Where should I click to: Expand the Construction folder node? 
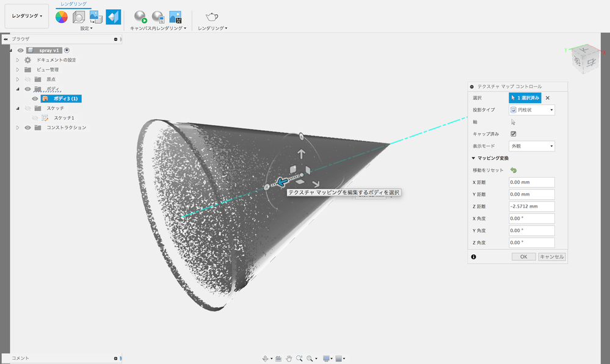pyautogui.click(x=18, y=127)
